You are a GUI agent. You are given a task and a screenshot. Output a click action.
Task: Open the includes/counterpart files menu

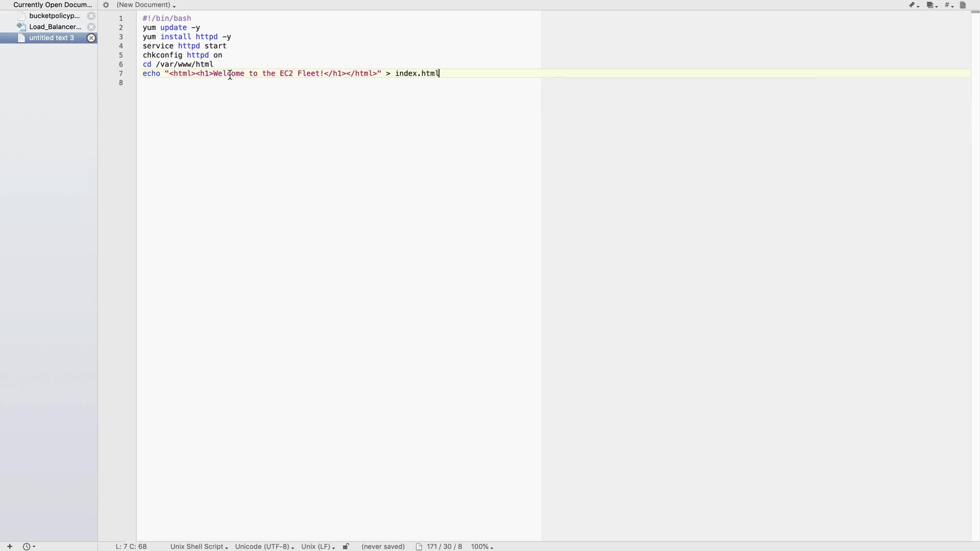pos(932,5)
